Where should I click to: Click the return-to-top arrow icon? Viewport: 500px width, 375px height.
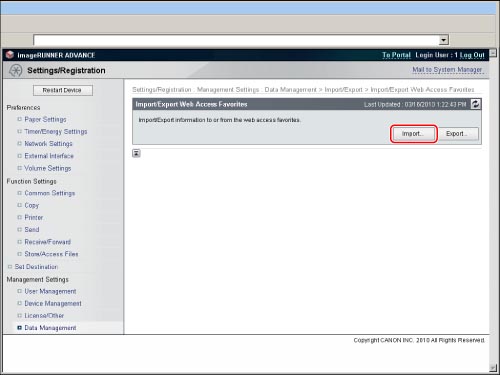[x=136, y=153]
